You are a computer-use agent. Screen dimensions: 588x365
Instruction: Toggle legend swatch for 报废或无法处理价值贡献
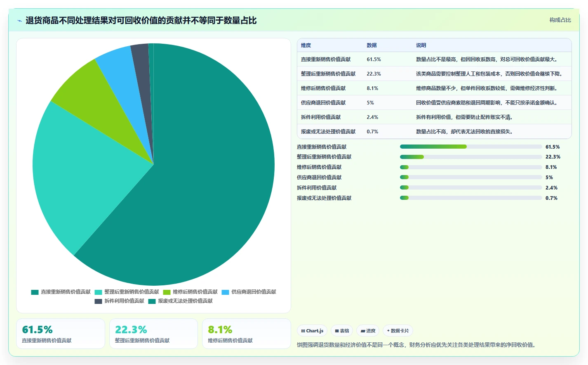[152, 301]
